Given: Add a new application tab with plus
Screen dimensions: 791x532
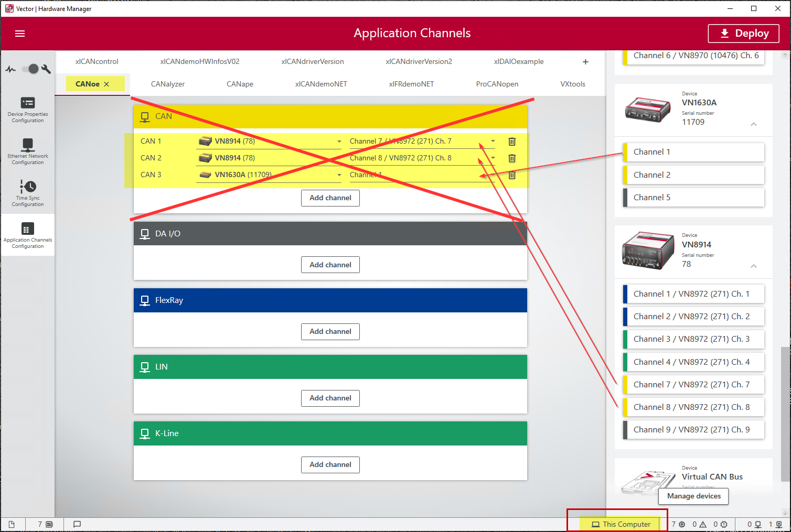Looking at the screenshot, I should [x=585, y=62].
